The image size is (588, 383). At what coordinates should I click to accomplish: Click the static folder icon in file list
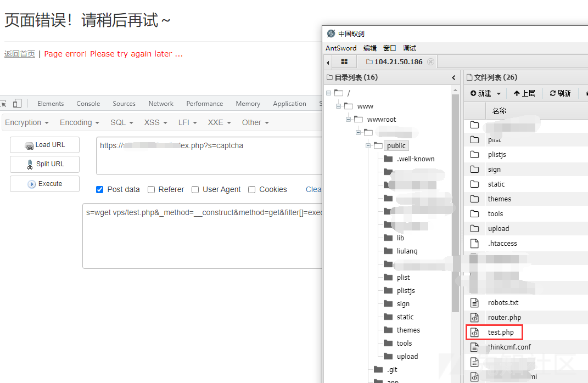pyautogui.click(x=474, y=184)
